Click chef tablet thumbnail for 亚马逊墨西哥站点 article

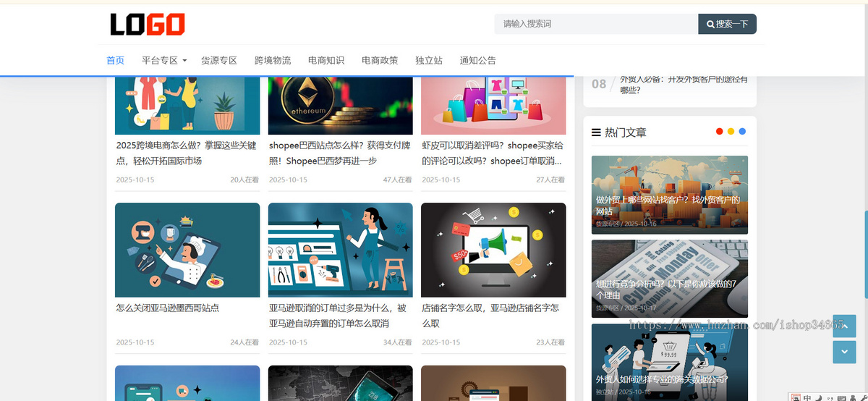coord(187,250)
